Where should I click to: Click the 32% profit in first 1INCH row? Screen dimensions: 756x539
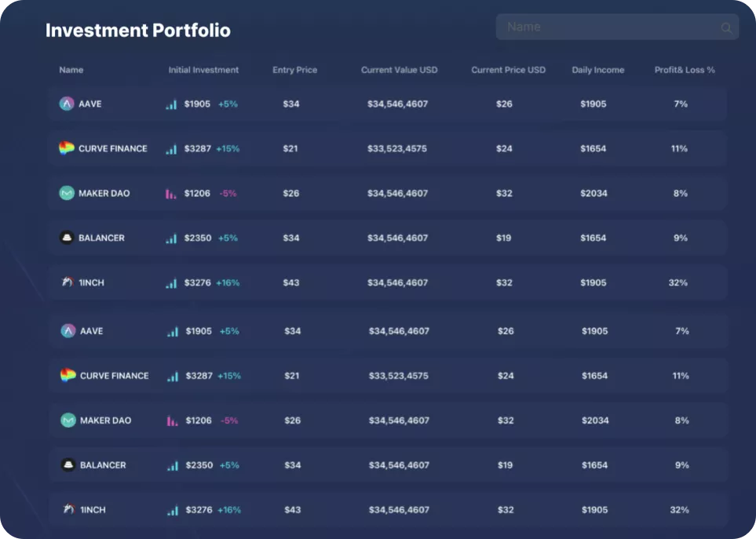point(678,282)
